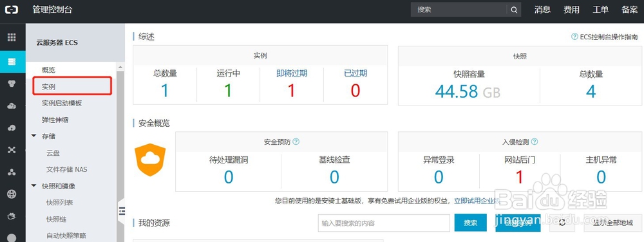Image resolution: width=644 pixels, height=242 pixels.
Task: Click the help icon next to 安全预防
Action: tap(296, 142)
